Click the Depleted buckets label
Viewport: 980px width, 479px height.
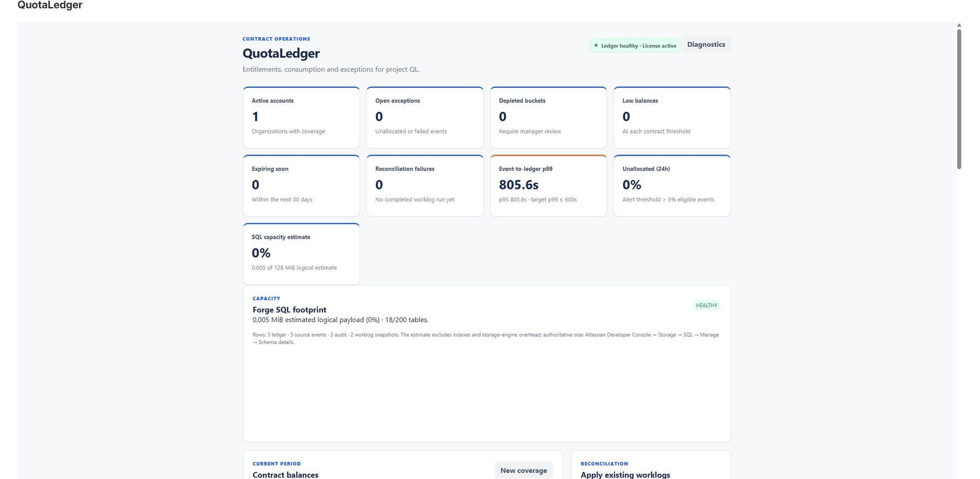coord(522,101)
